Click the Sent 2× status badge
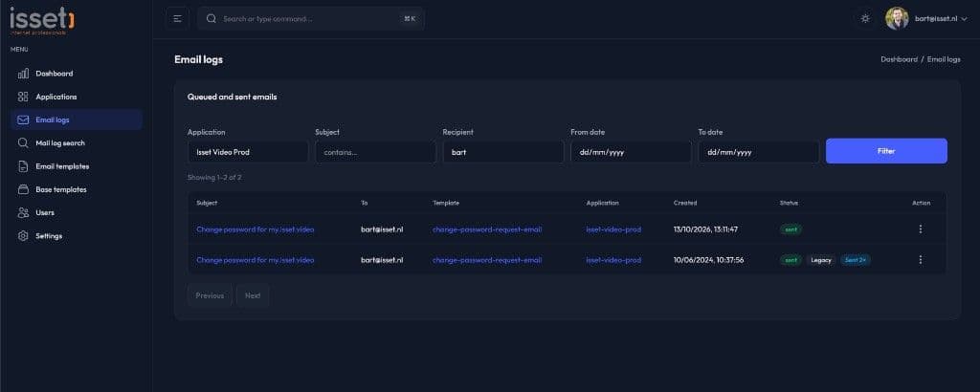The width and height of the screenshot is (980, 392). pos(855,260)
